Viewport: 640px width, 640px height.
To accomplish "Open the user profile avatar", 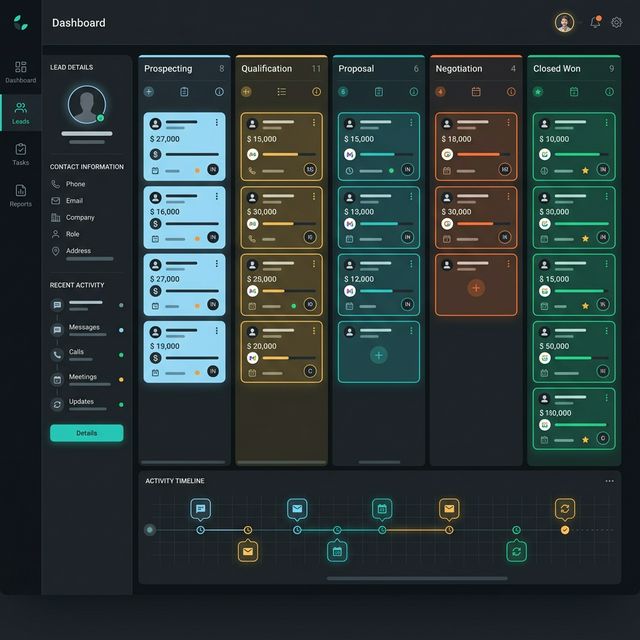I will coord(564,22).
